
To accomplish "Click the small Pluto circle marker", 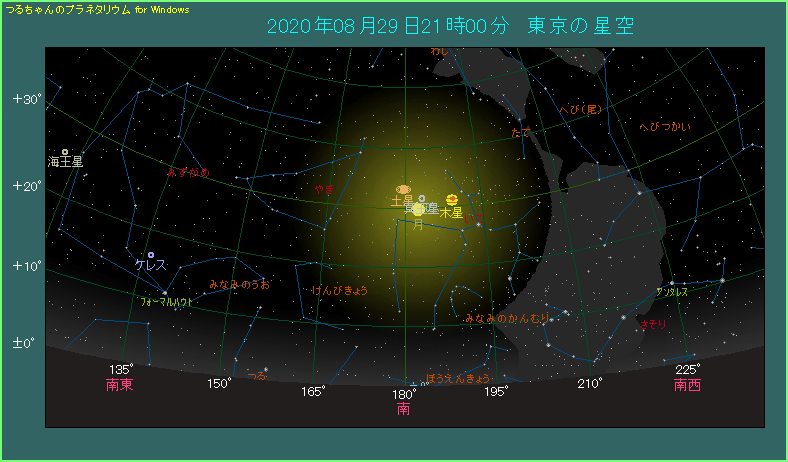I will coord(422,199).
